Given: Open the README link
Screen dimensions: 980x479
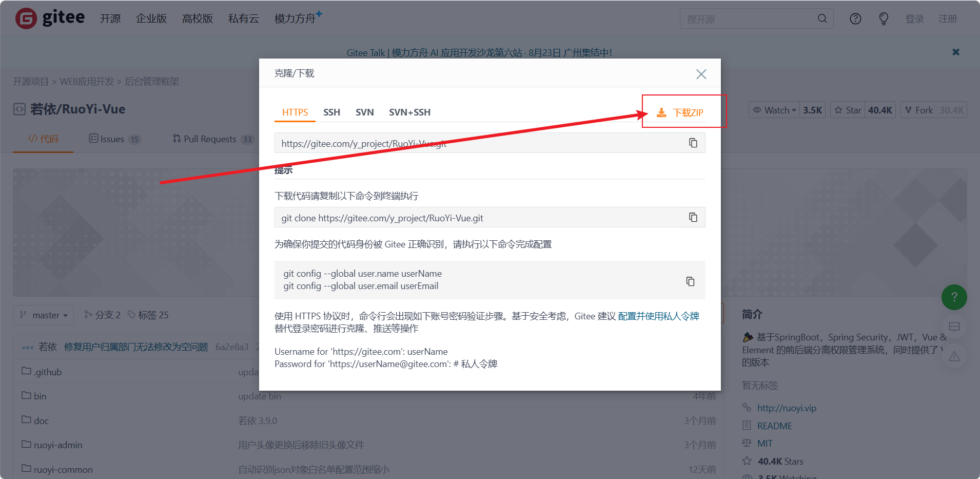Looking at the screenshot, I should 774,426.
